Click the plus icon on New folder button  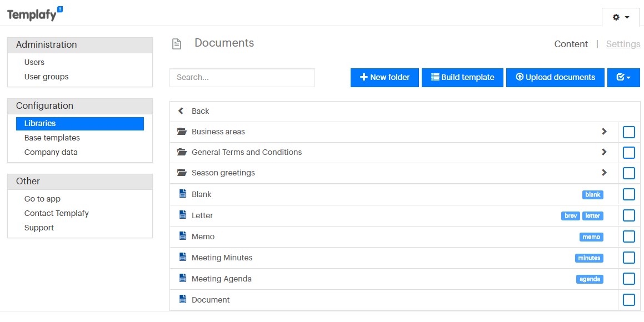tap(363, 77)
